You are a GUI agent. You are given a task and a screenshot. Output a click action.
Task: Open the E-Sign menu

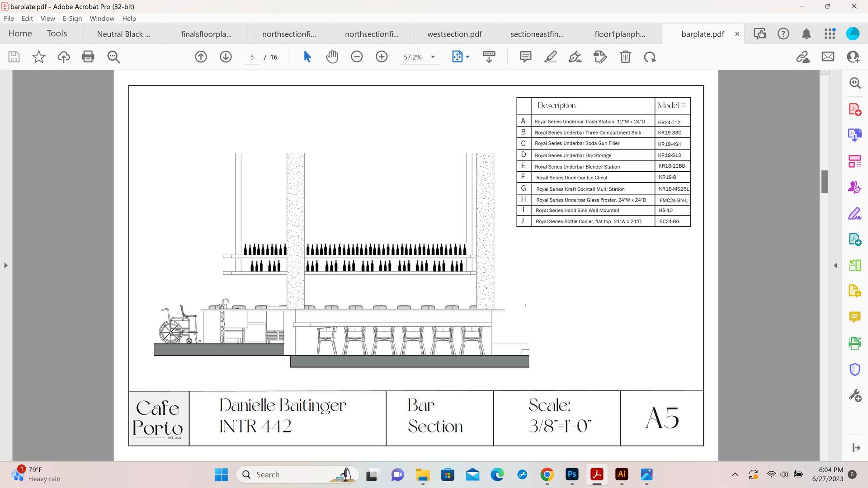point(72,19)
